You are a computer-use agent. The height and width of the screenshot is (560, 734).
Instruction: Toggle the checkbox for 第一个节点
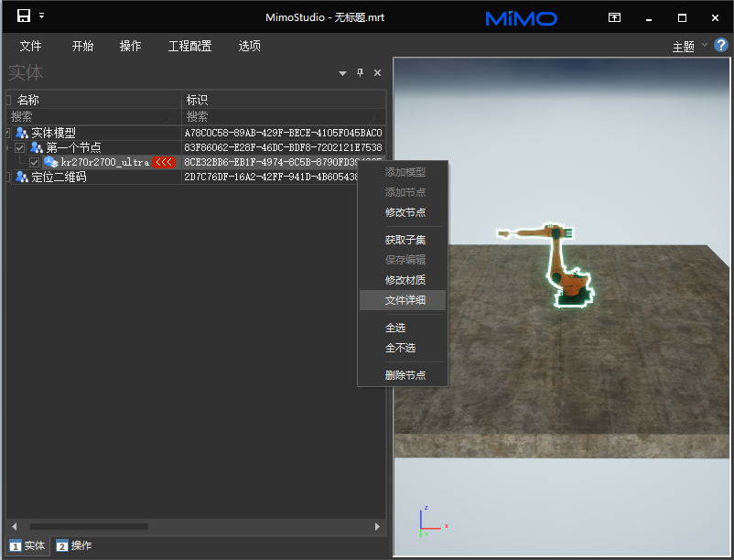coord(20,147)
